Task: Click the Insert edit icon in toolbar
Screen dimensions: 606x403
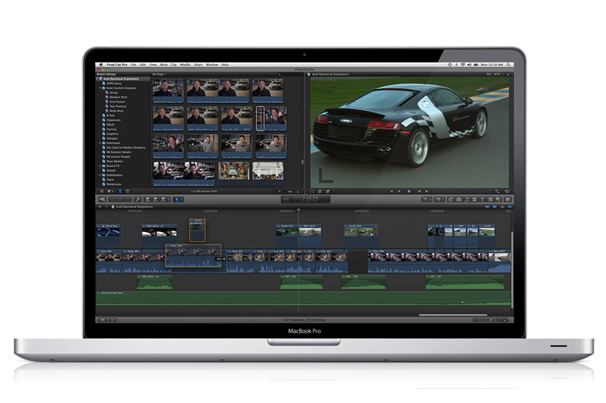Action: [155, 199]
